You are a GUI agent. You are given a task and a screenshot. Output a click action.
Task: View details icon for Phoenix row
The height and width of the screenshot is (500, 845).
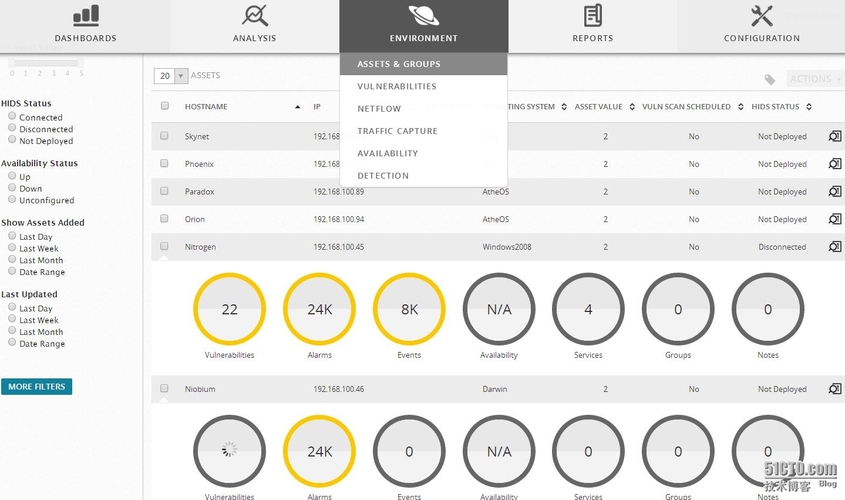[x=835, y=164]
